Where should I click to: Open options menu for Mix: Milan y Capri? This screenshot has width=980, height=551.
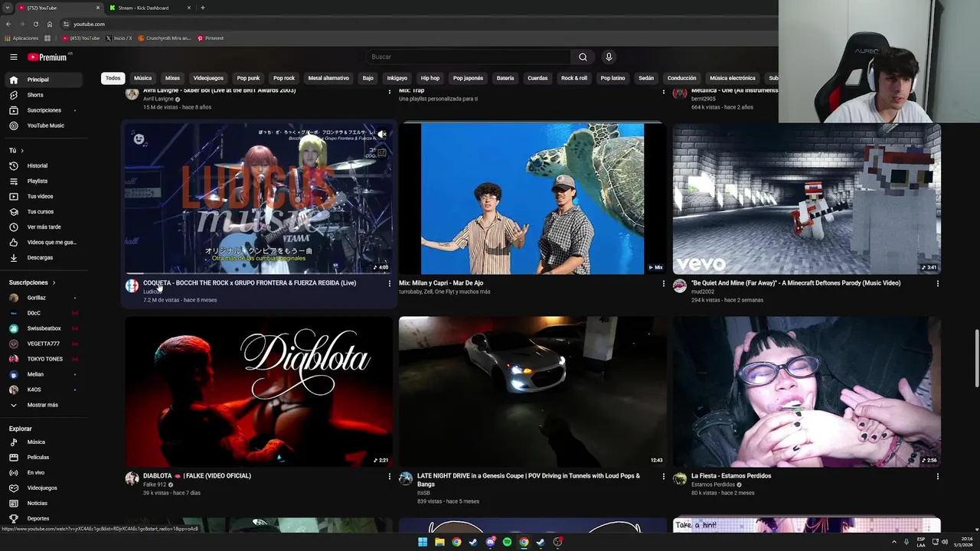tap(663, 283)
